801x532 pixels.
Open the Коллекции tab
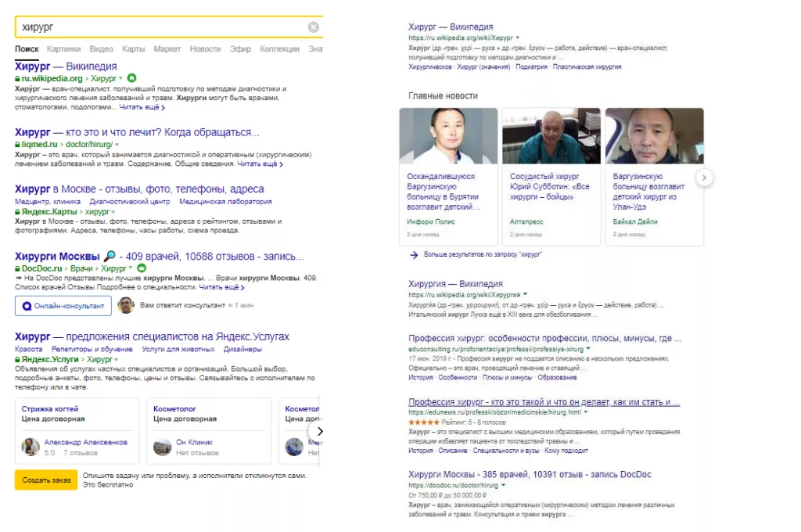[279, 49]
